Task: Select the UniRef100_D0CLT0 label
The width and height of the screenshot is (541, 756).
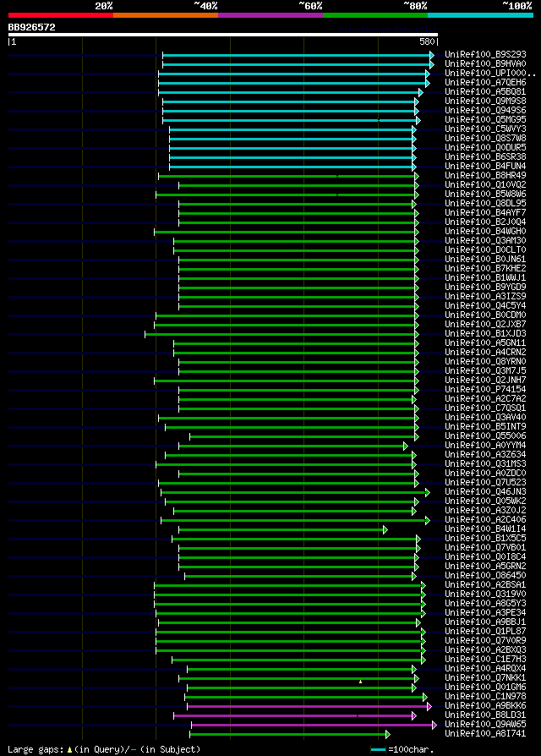Action: point(485,249)
